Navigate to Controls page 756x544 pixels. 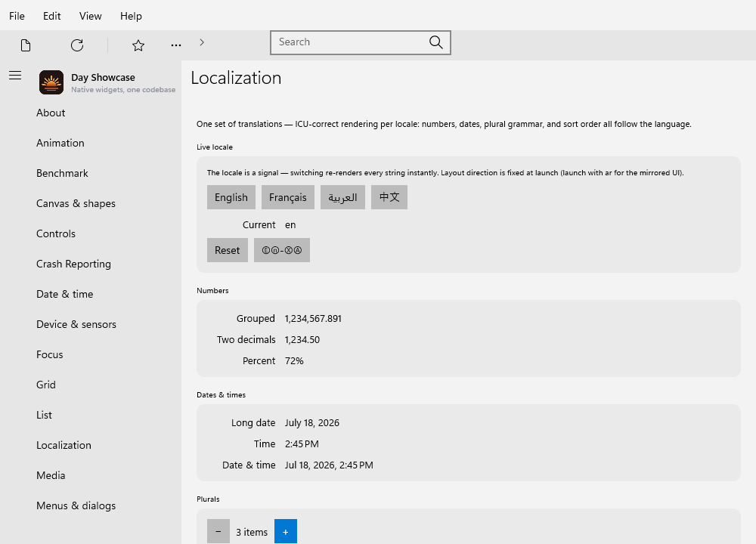(56, 233)
